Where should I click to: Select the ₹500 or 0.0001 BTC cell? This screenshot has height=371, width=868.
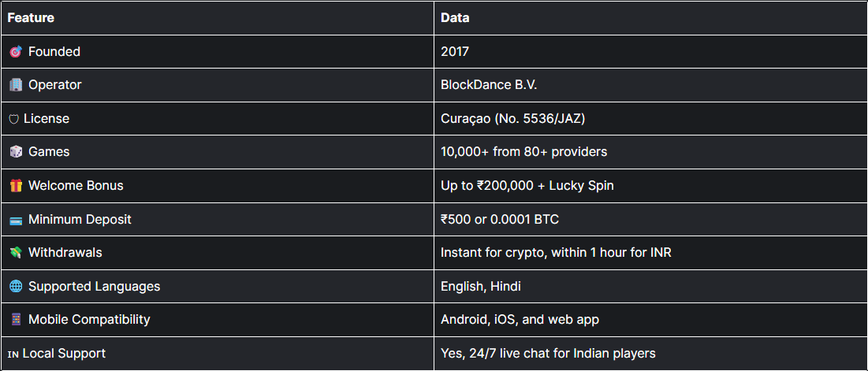point(500,220)
